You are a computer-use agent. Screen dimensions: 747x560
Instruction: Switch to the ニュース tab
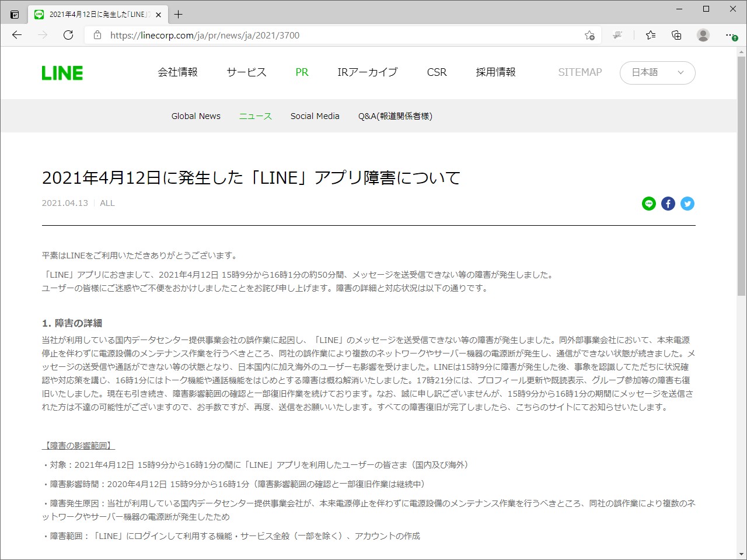(x=255, y=116)
